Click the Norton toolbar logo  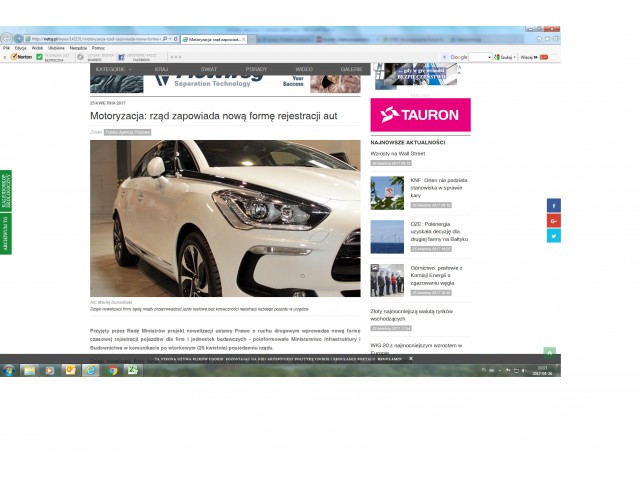(x=20, y=57)
